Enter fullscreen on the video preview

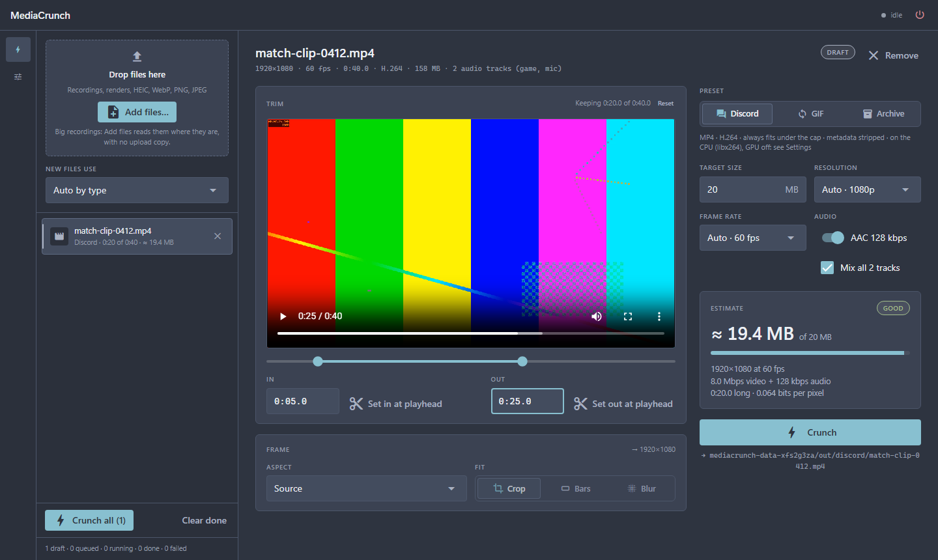(x=628, y=316)
